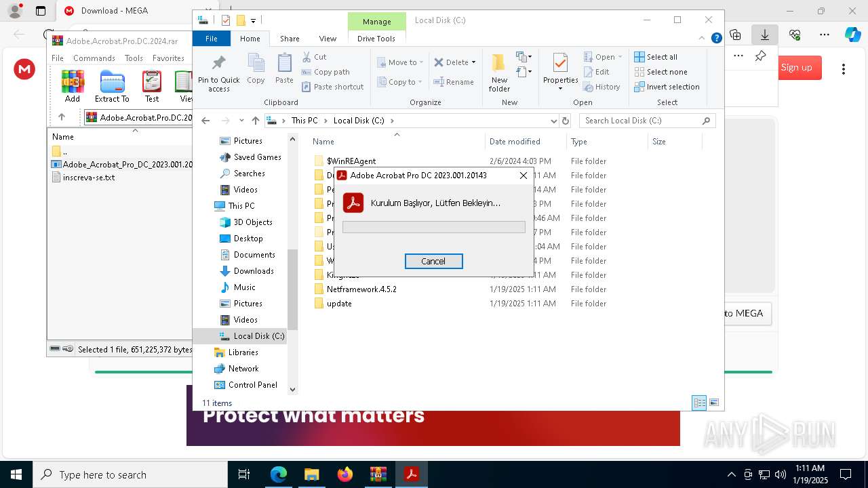Click Select all in ribbon
Viewport: 868px width, 488px height.
pos(656,57)
